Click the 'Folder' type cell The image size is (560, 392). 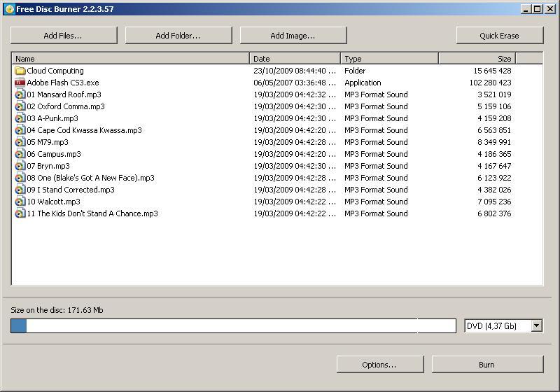355,71
